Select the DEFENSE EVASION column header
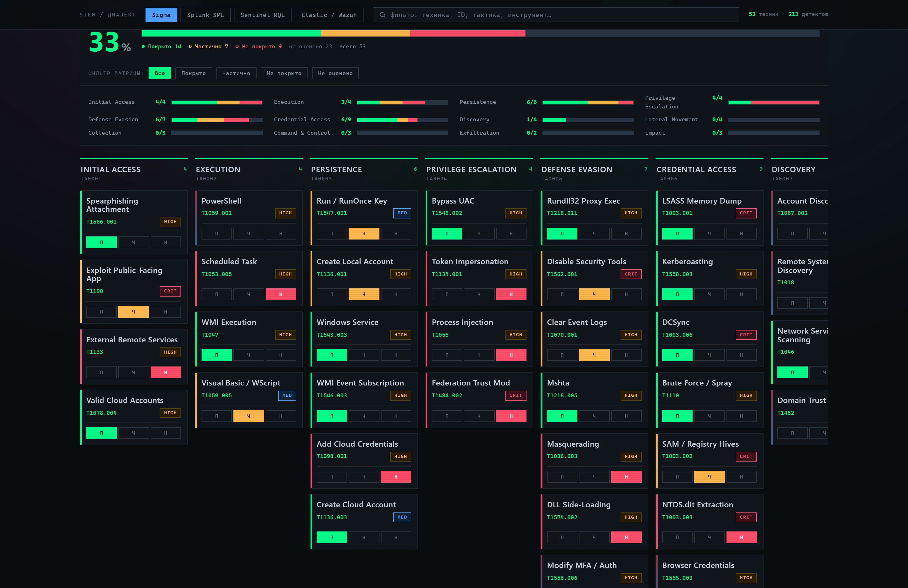 click(x=577, y=170)
